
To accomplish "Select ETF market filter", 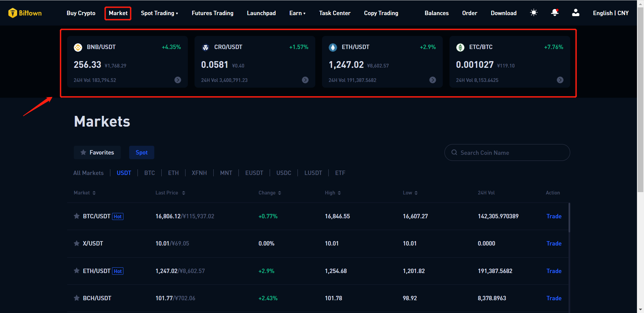I will pos(340,173).
